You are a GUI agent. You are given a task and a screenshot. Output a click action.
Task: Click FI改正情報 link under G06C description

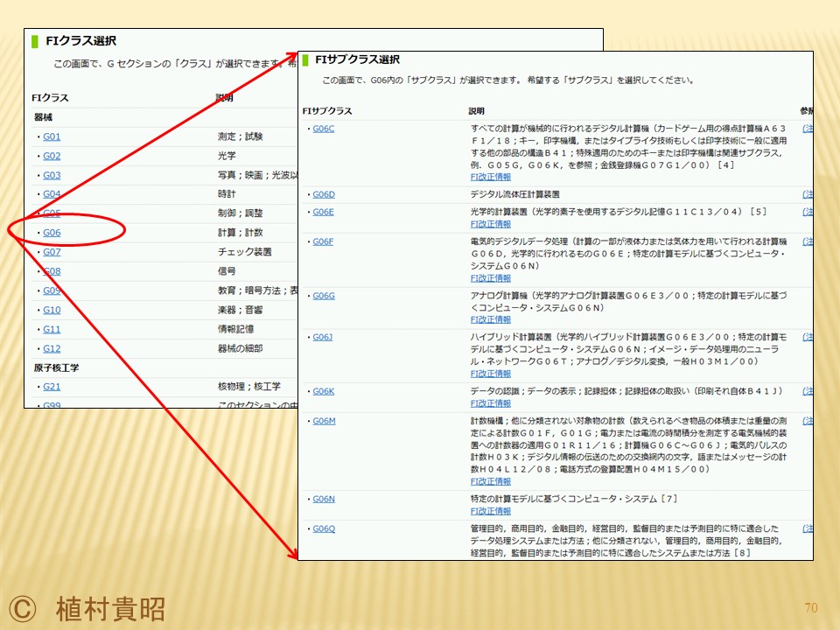pyautogui.click(x=491, y=177)
